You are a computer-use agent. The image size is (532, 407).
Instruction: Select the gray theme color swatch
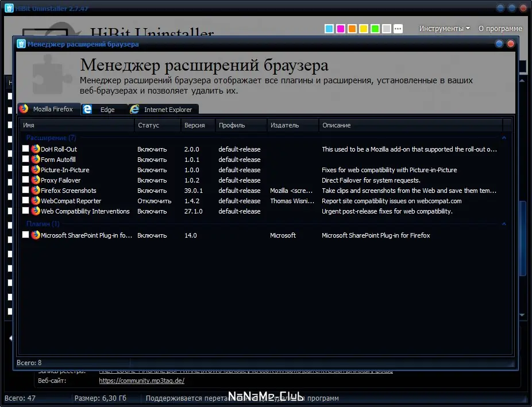pyautogui.click(x=387, y=29)
